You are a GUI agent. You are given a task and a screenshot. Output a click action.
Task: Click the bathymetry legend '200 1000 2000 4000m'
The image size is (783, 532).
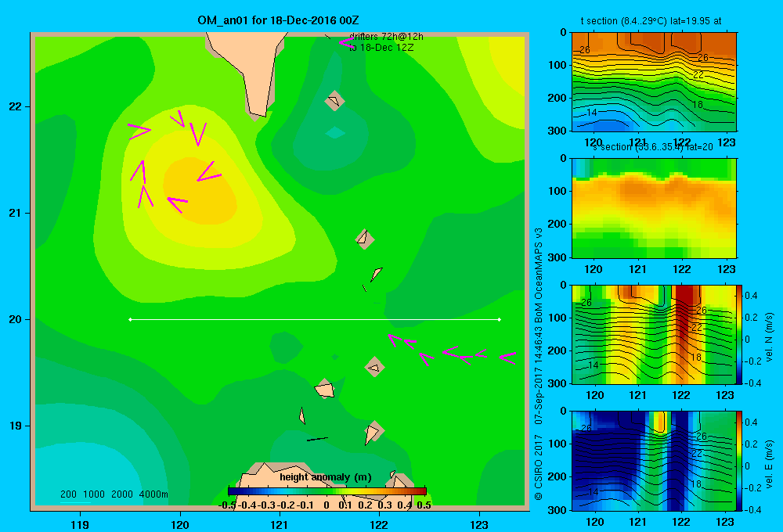click(114, 494)
